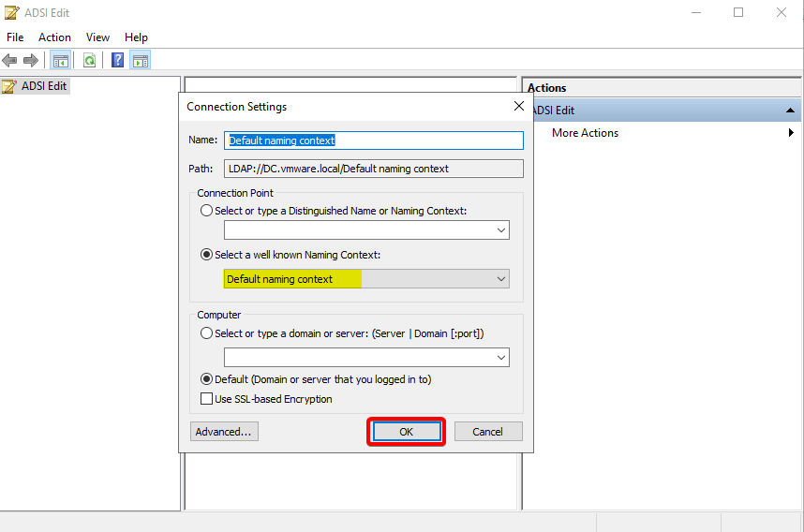Open the Action menu
804x532 pixels.
point(54,37)
